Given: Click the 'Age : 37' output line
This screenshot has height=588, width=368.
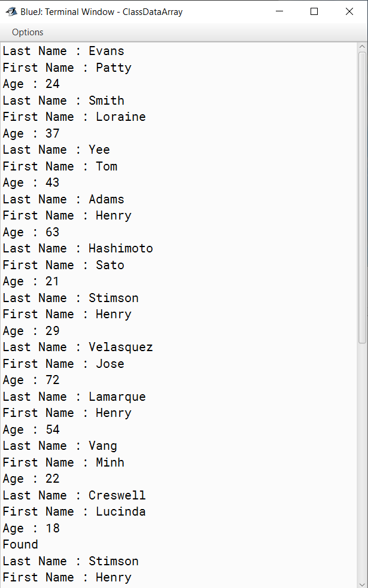Looking at the screenshot, I should [x=31, y=133].
